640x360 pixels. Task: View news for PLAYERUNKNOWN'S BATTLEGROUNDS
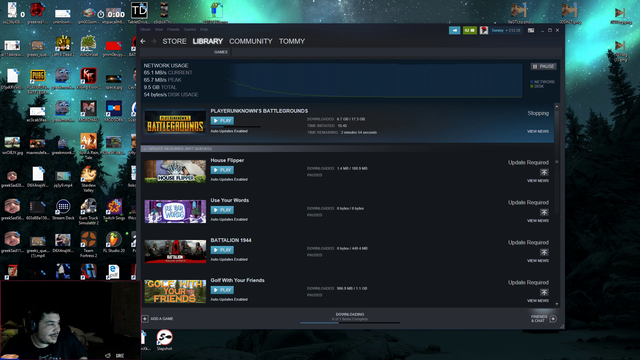click(x=538, y=131)
